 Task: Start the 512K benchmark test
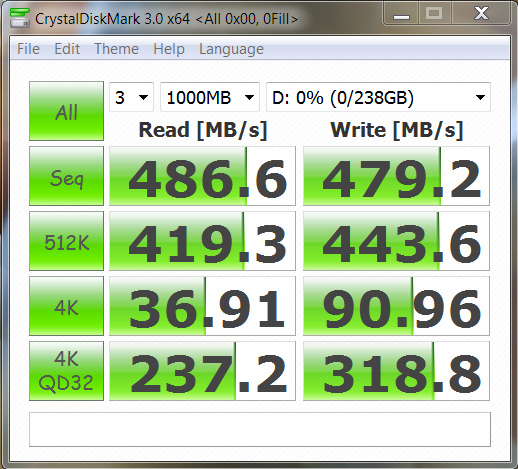pyautogui.click(x=66, y=241)
